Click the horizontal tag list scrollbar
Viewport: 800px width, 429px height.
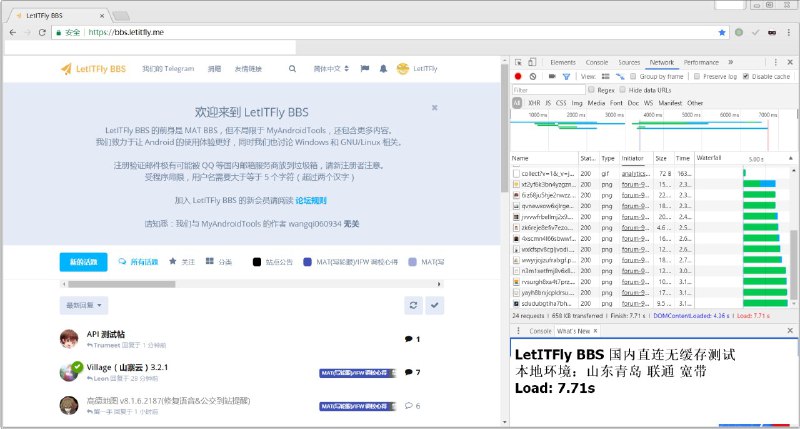tap(122, 284)
